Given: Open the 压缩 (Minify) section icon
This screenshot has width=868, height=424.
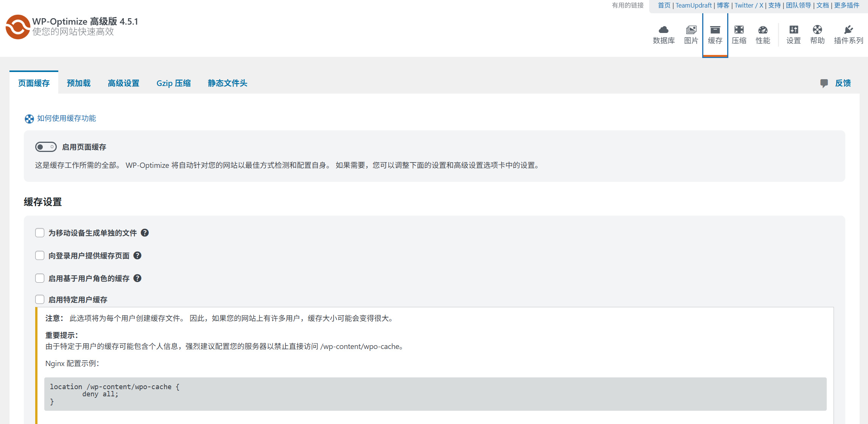Looking at the screenshot, I should [x=739, y=34].
